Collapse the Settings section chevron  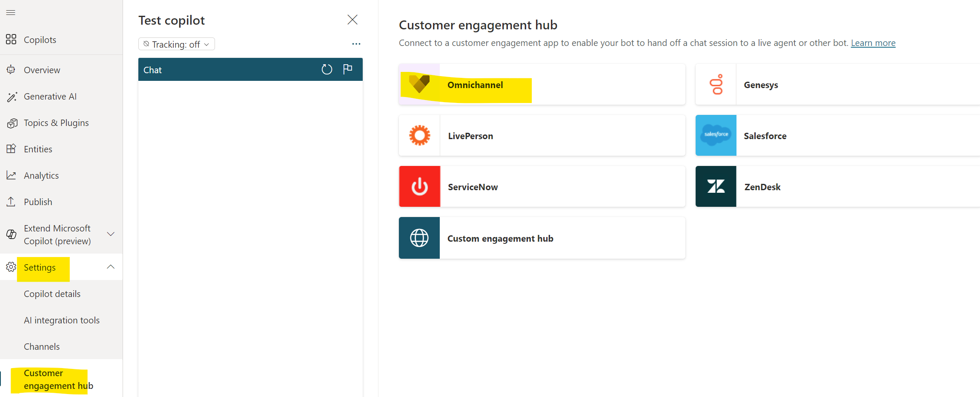click(x=111, y=267)
